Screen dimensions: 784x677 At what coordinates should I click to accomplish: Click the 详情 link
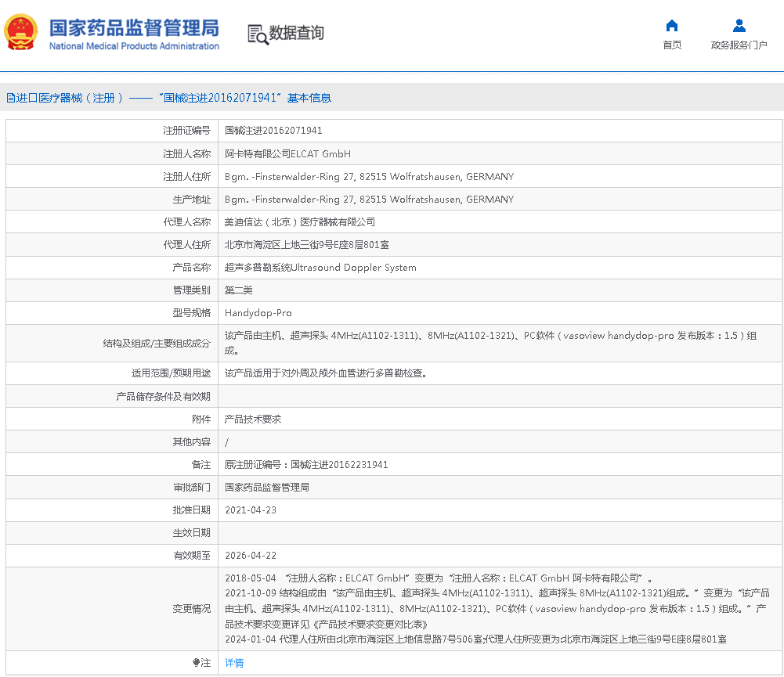[234, 663]
